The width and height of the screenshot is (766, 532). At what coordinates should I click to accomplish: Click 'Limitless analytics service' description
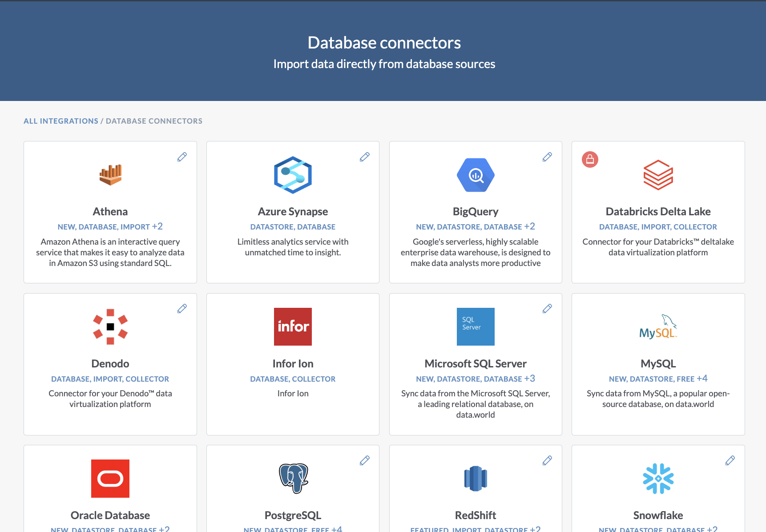pyautogui.click(x=293, y=247)
